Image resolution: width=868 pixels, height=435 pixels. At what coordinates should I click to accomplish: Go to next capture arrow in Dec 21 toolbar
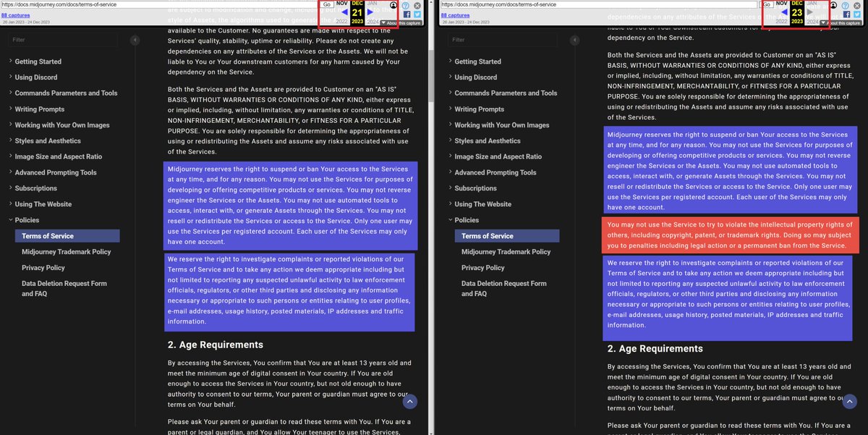click(370, 12)
